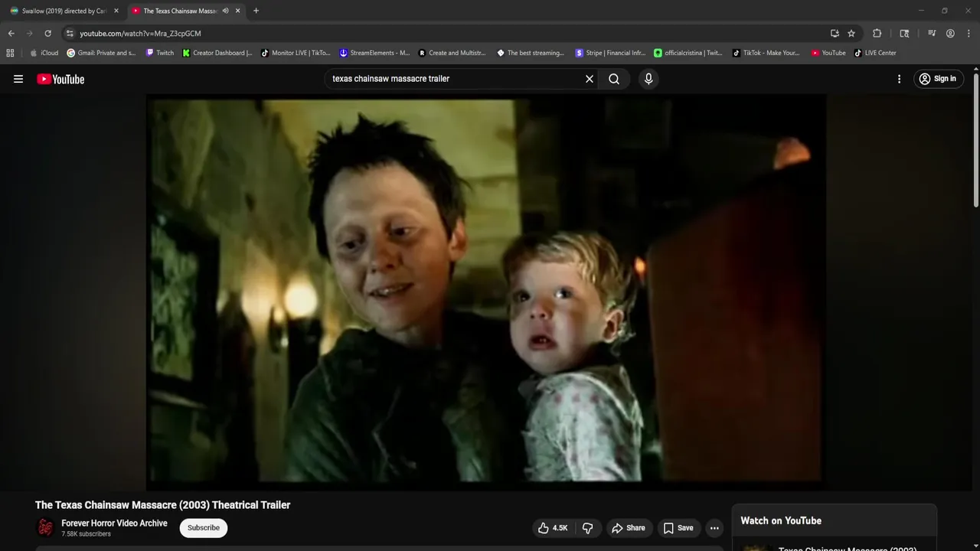This screenshot has width=980, height=551.
Task: Close the Swallow (2019) tab
Action: click(x=116, y=11)
